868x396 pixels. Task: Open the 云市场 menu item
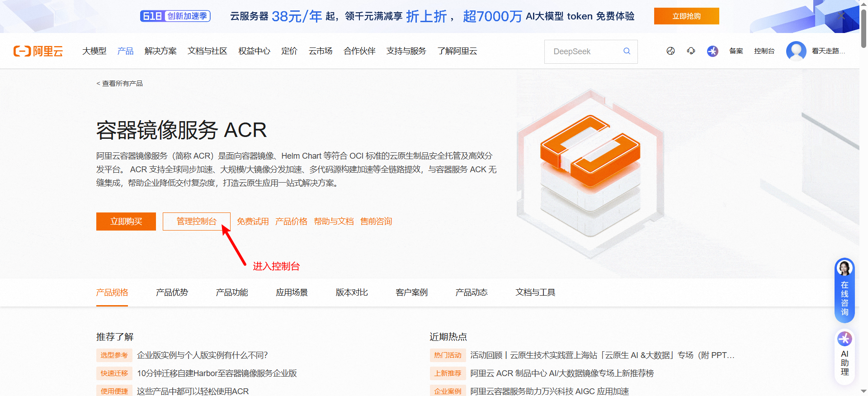pos(321,51)
